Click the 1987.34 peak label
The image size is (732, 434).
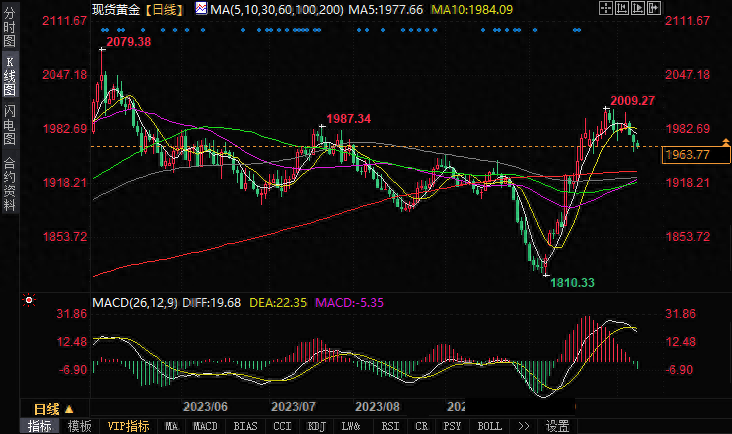349,119
